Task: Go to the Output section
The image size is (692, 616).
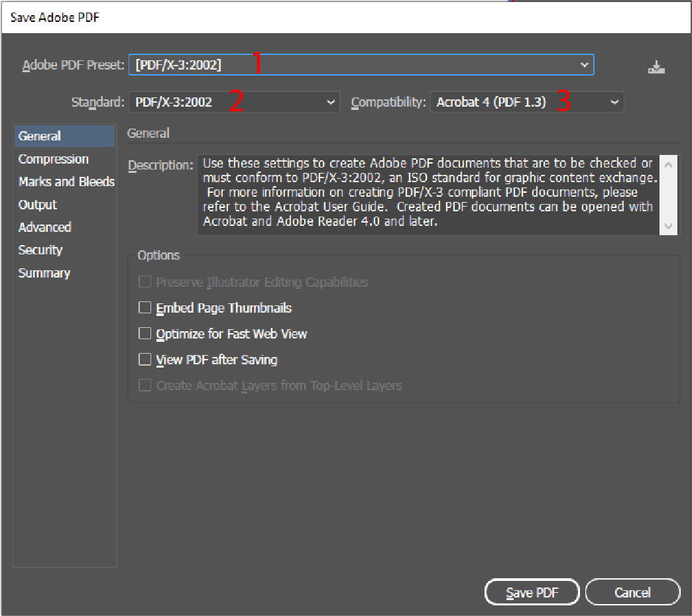Action: (x=38, y=205)
